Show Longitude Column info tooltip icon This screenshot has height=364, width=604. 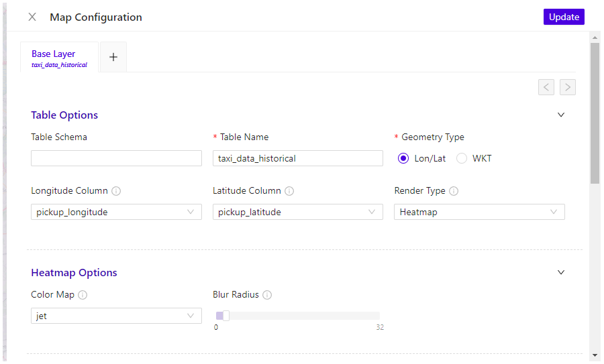[x=116, y=191]
